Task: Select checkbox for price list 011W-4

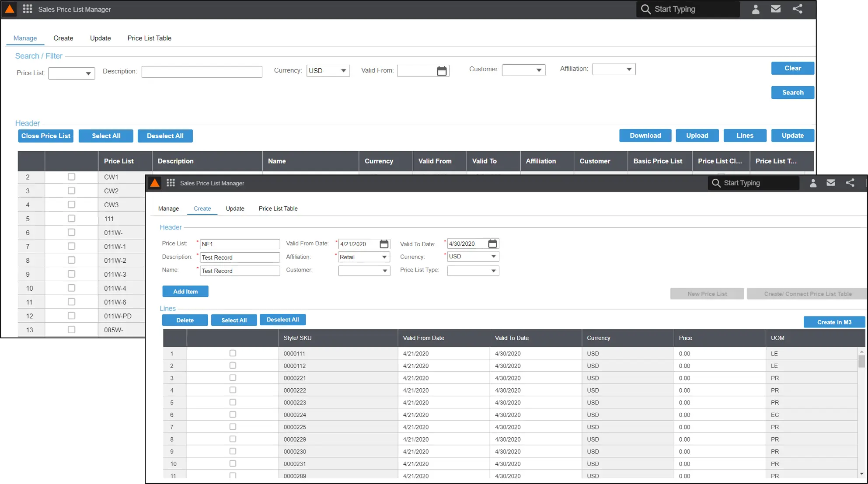Action: coord(71,288)
